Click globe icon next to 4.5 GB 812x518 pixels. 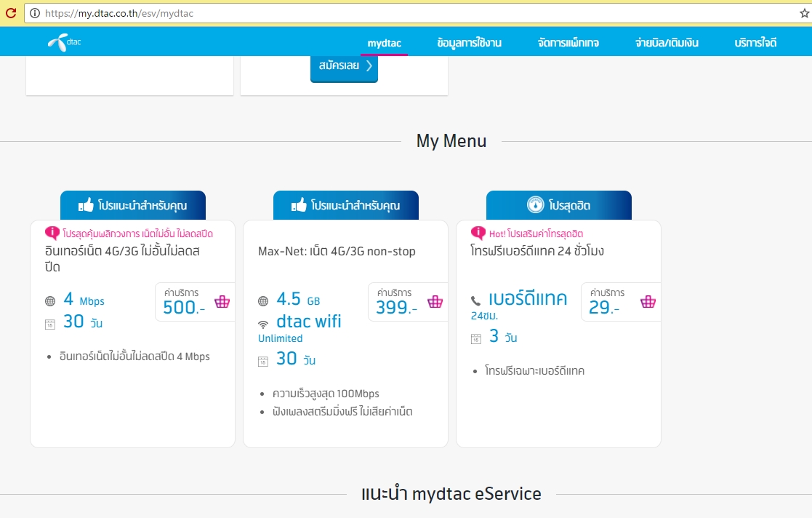[263, 301]
